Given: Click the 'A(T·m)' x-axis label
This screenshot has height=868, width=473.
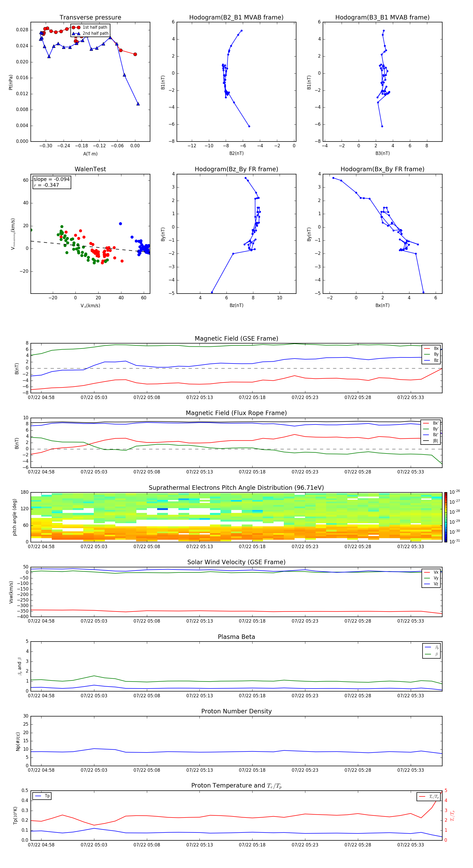Looking at the screenshot, I should (90, 154).
